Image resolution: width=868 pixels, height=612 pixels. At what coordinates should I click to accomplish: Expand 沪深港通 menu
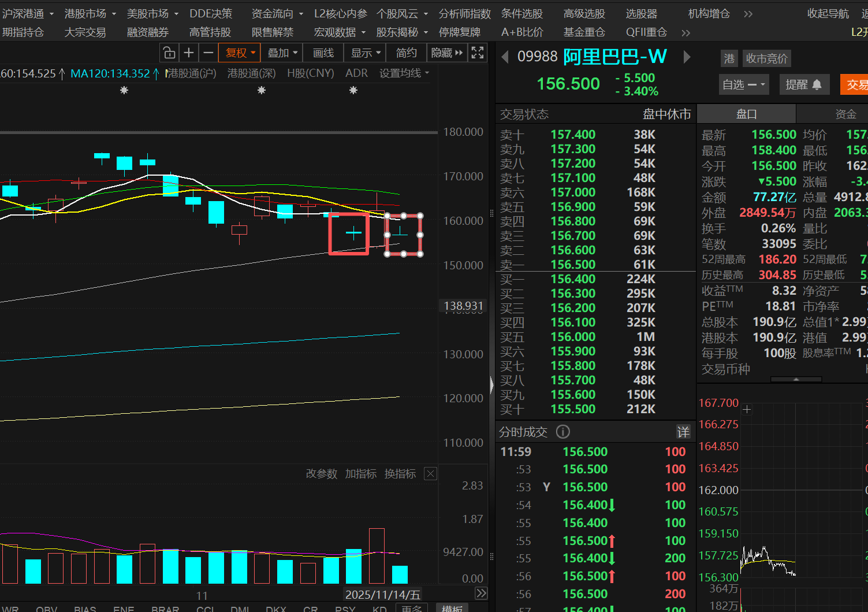[28, 14]
